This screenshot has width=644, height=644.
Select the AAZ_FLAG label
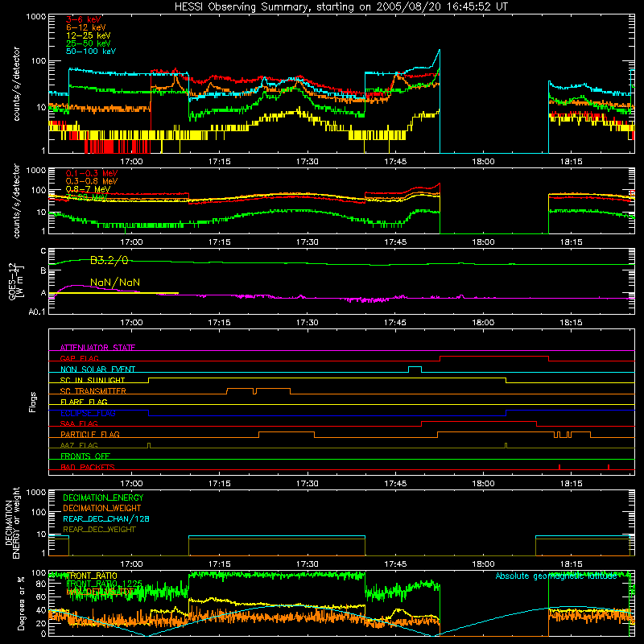[79, 445]
